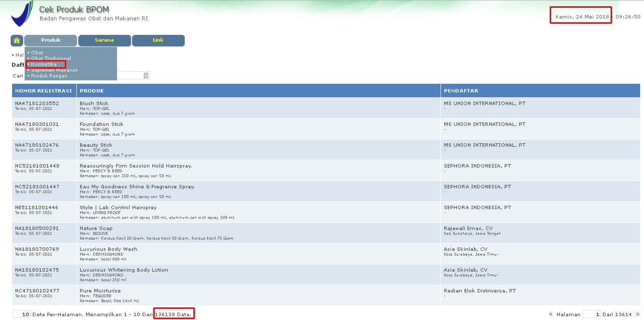Click the icon inside the search field
This screenshot has width=644, height=320.
click(x=146, y=76)
